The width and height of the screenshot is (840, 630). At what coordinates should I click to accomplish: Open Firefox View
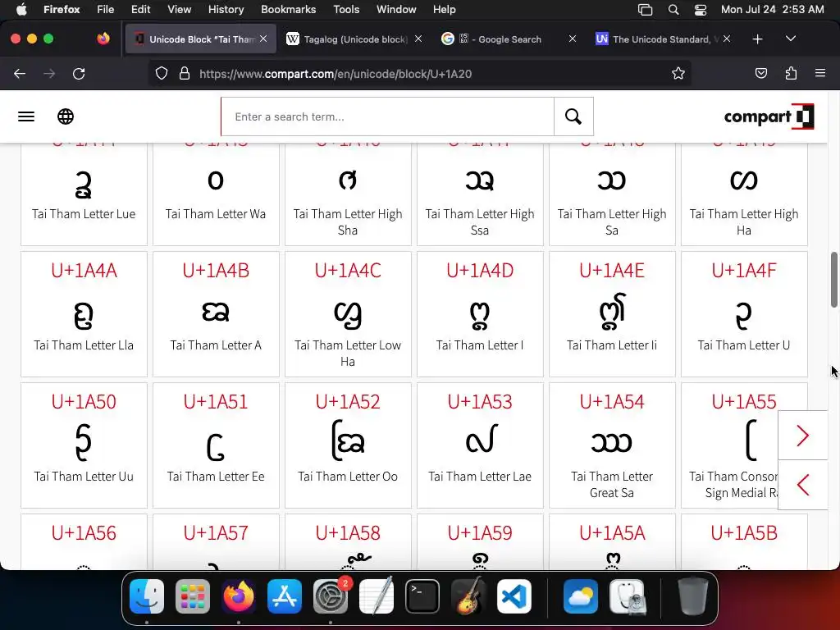103,39
